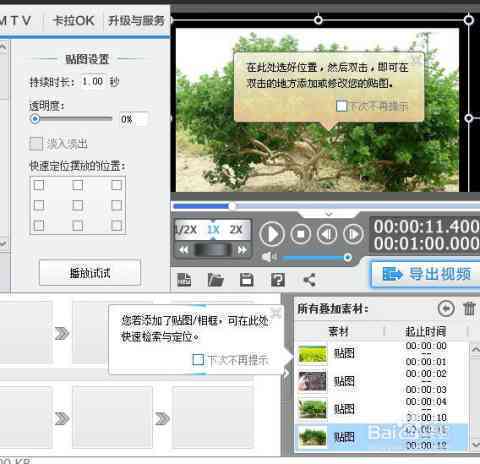Click the 播放试试 preview button
This screenshot has height=464, width=480.
pyautogui.click(x=90, y=273)
